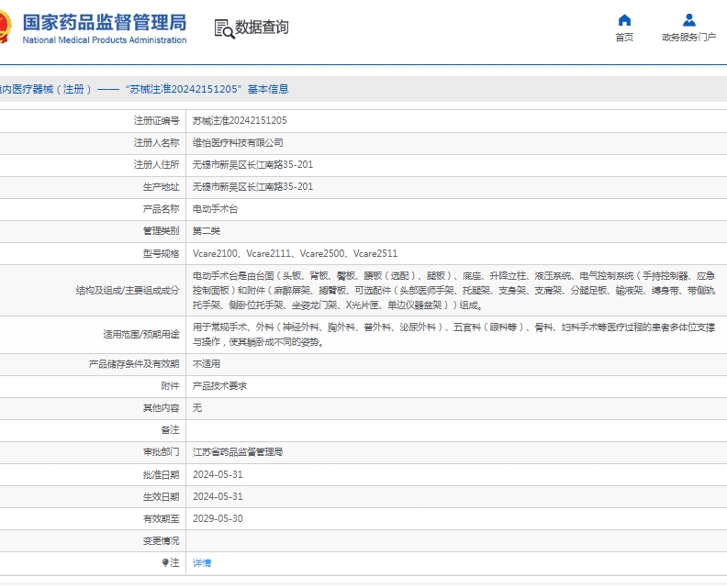Click the 产品储存条件及有效期 label
This screenshot has width=727, height=588.
[134, 364]
